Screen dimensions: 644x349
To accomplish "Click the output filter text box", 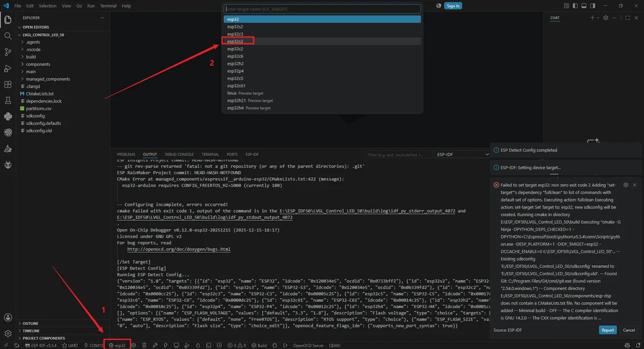I will [x=400, y=154].
